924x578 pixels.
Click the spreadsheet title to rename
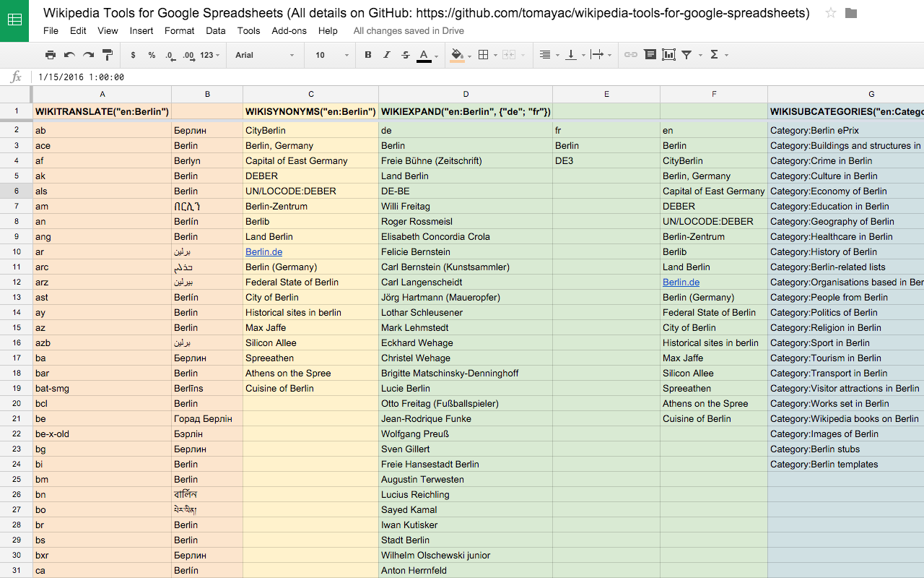427,13
